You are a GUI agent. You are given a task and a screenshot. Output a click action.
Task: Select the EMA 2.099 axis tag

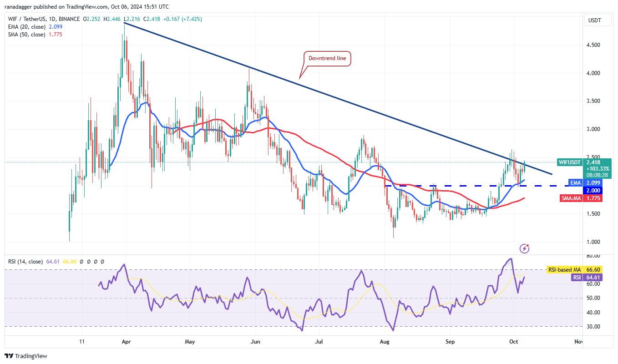pyautogui.click(x=589, y=182)
